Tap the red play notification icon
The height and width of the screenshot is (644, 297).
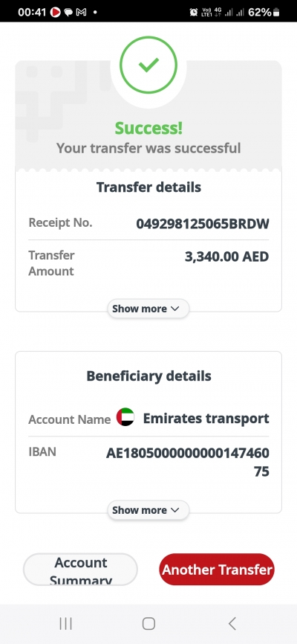click(x=56, y=13)
